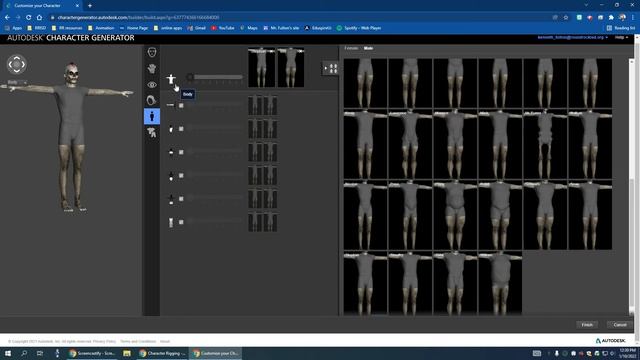Switch to Character Rigging Chrome window on taskbar
The height and width of the screenshot is (360, 640).
click(162, 353)
